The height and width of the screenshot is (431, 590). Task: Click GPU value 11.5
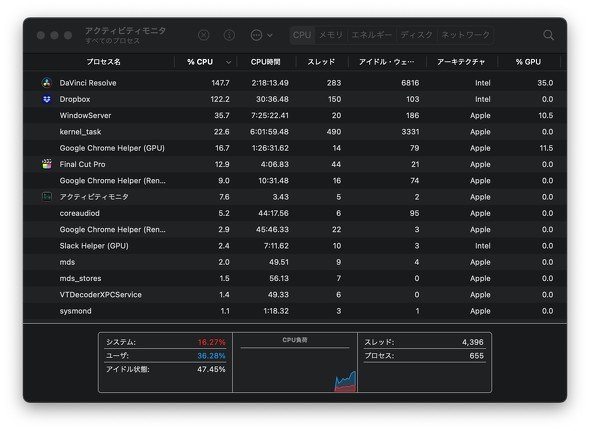click(x=546, y=148)
